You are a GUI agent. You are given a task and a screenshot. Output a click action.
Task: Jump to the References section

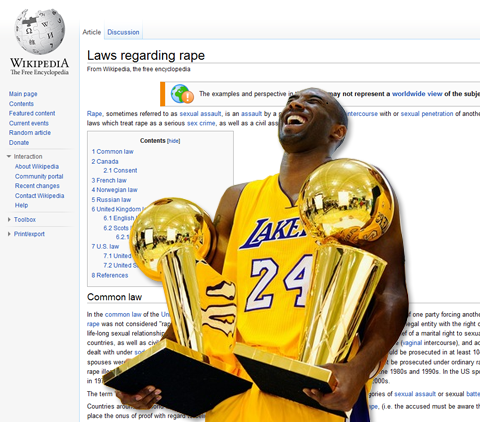click(110, 275)
